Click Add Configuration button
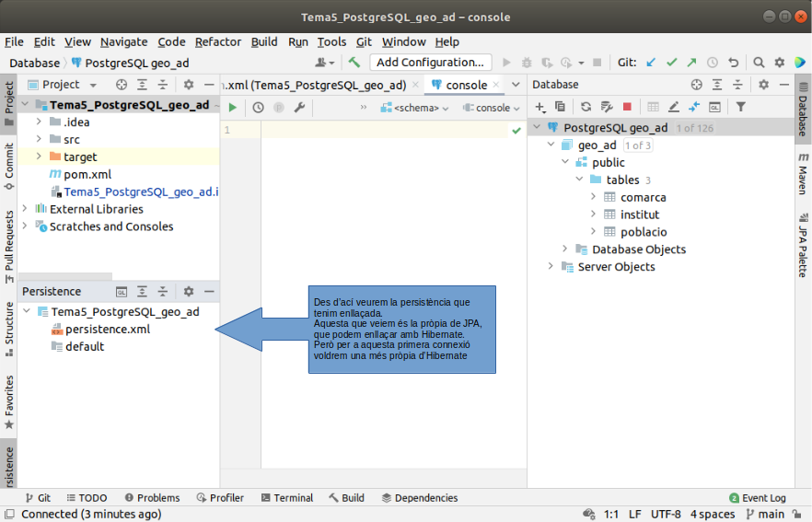 coord(430,63)
